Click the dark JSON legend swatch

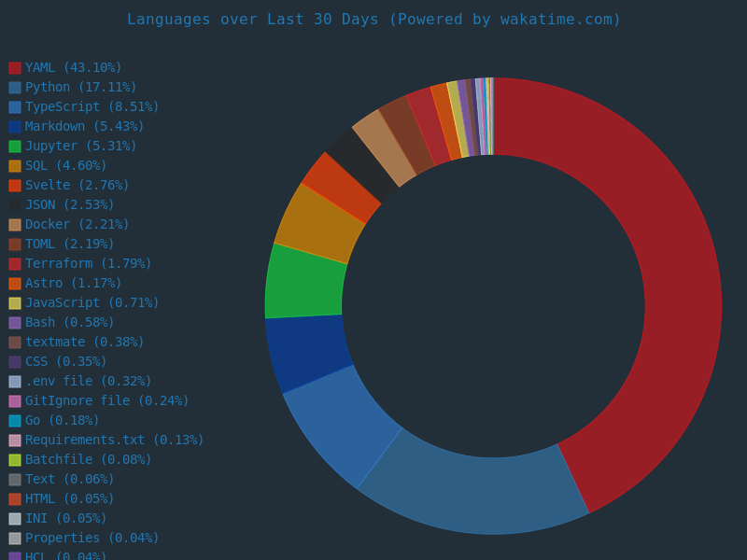point(15,204)
